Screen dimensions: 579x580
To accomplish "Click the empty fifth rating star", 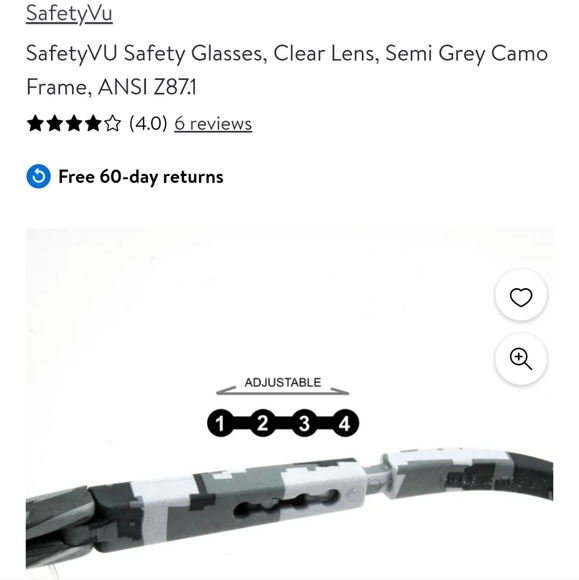I will (x=112, y=124).
